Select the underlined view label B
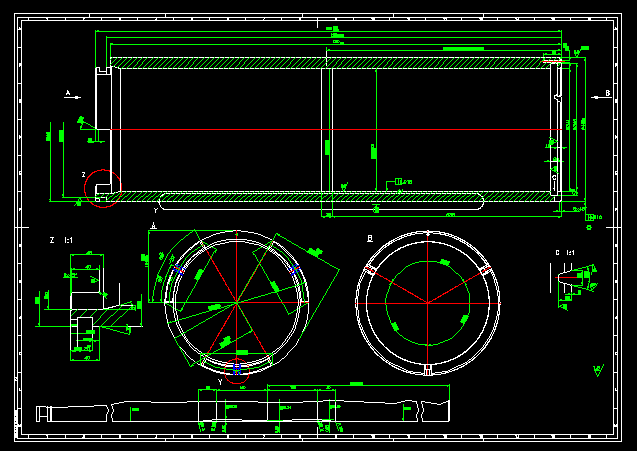 pos(370,238)
